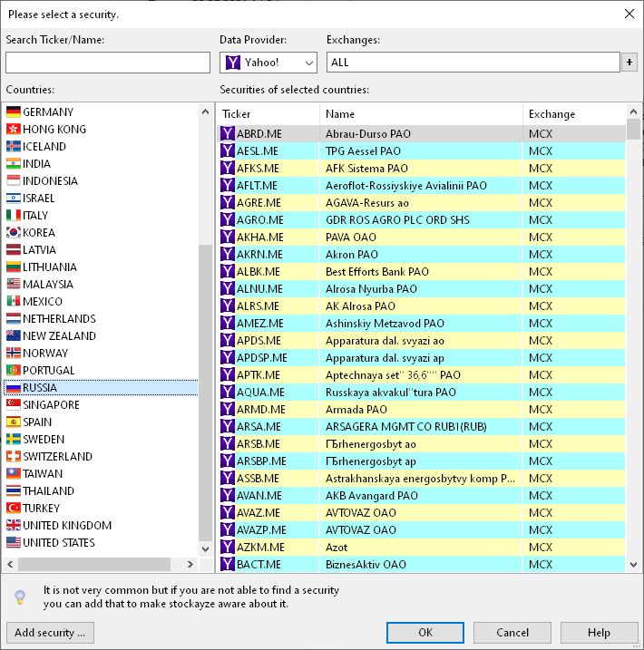Confirm selection with the OK button

coord(425,633)
